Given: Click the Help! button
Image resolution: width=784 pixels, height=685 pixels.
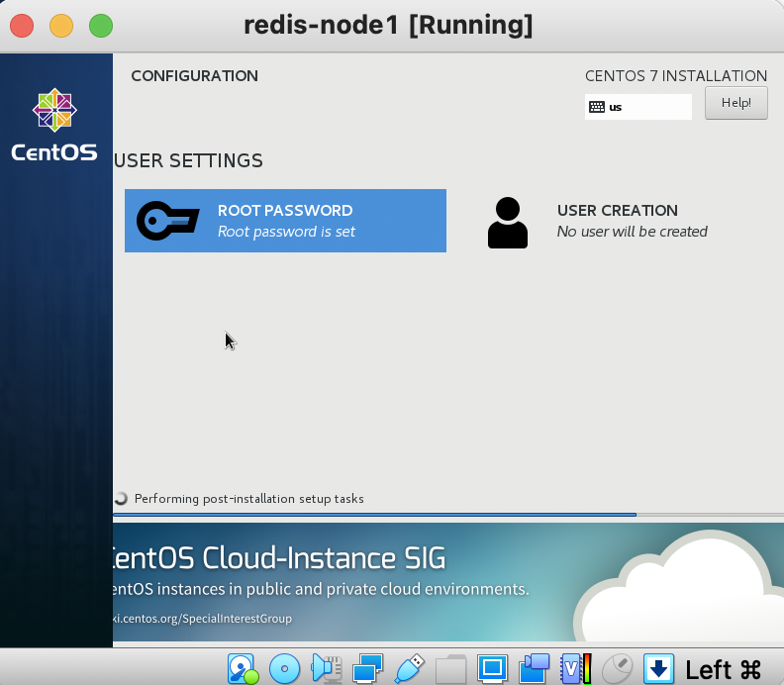Looking at the screenshot, I should [x=736, y=103].
